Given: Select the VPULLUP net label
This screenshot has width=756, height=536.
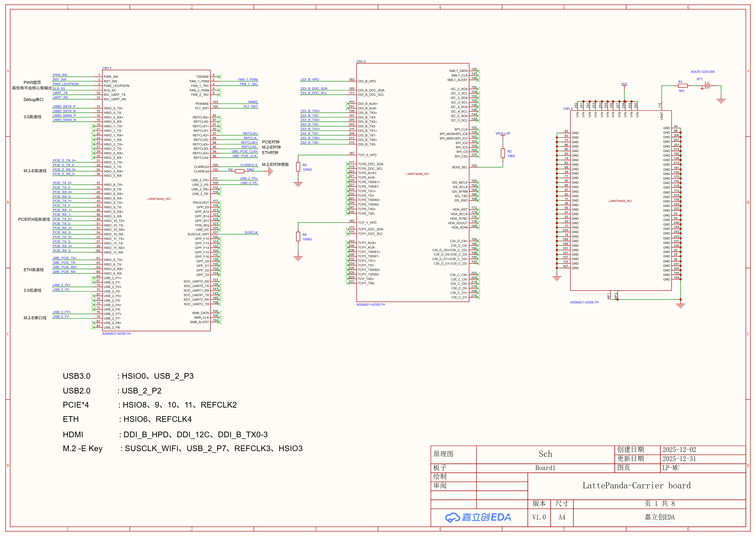Looking at the screenshot, I should coord(503,133).
